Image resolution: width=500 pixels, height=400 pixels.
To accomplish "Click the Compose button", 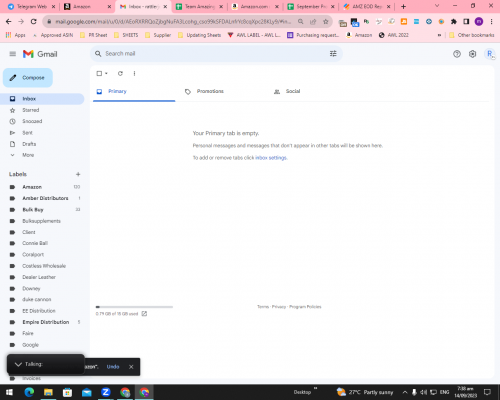I will click(x=28, y=78).
